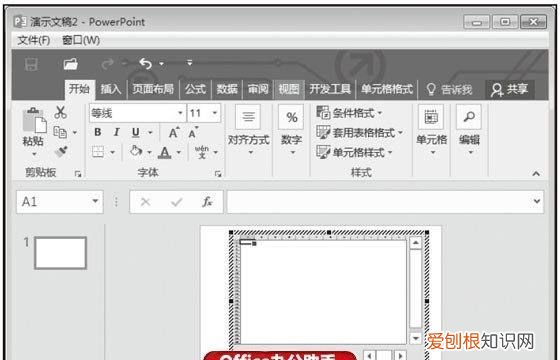Click the Undo arrow icon
Image resolution: width=560 pixels, height=360 pixels.
146,64
